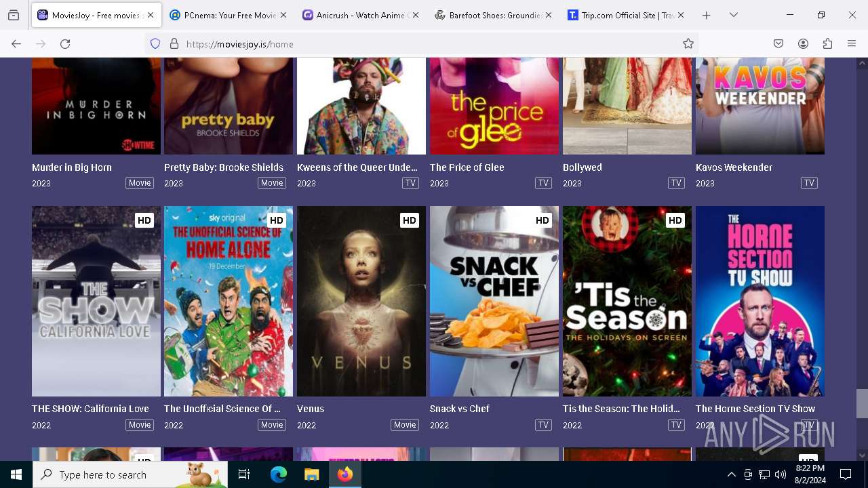Image resolution: width=868 pixels, height=488 pixels.
Task: Open the extensions puzzle icon
Action: (x=827, y=44)
